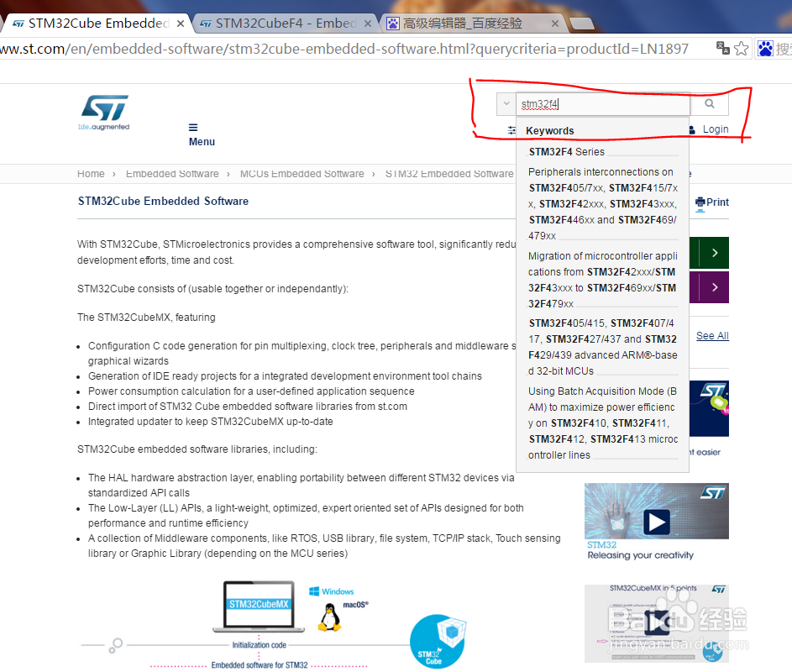Open the search filter sliders icon
Screen dimensions: 792x672
point(511,130)
